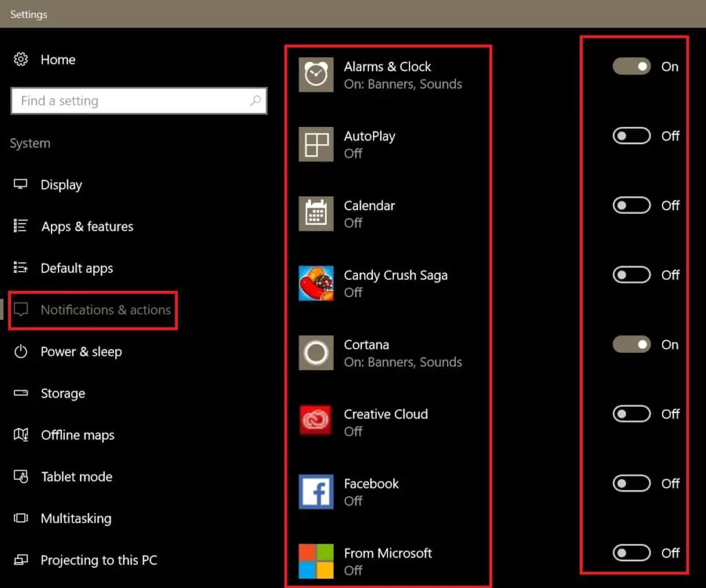Screen dimensions: 706x588
Task: Open Power & sleep settings
Action: point(81,352)
